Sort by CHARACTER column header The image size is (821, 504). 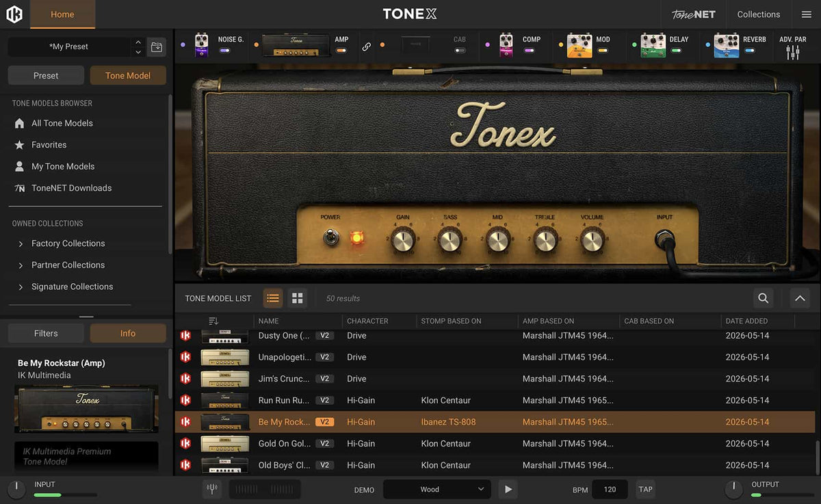(x=367, y=321)
